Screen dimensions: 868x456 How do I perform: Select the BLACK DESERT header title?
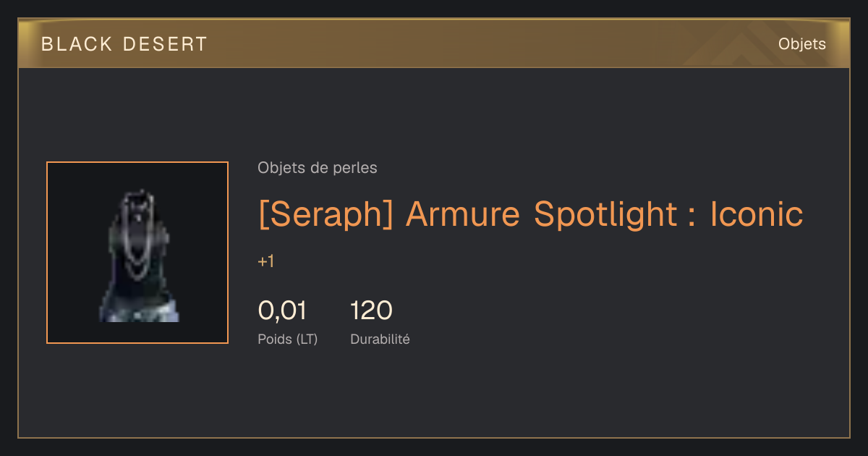click(124, 44)
